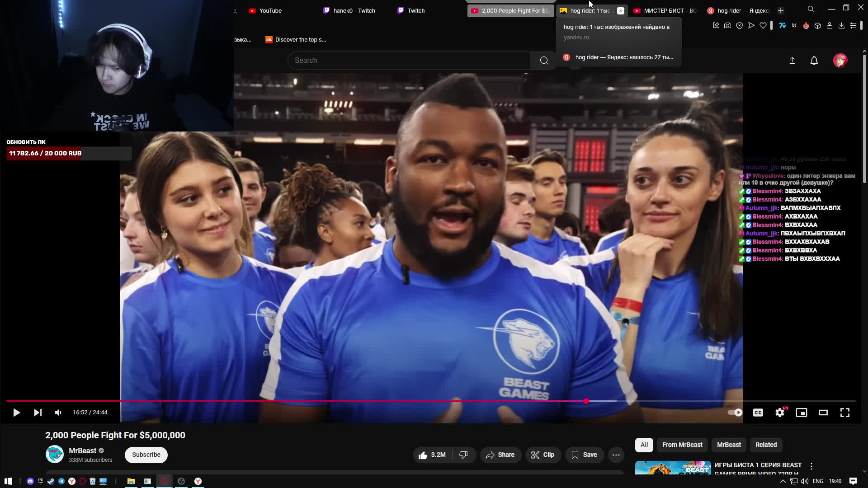This screenshot has height=488, width=868.
Task: Open options menu for ИГРЫ БИСТА video
Action: coord(811,466)
